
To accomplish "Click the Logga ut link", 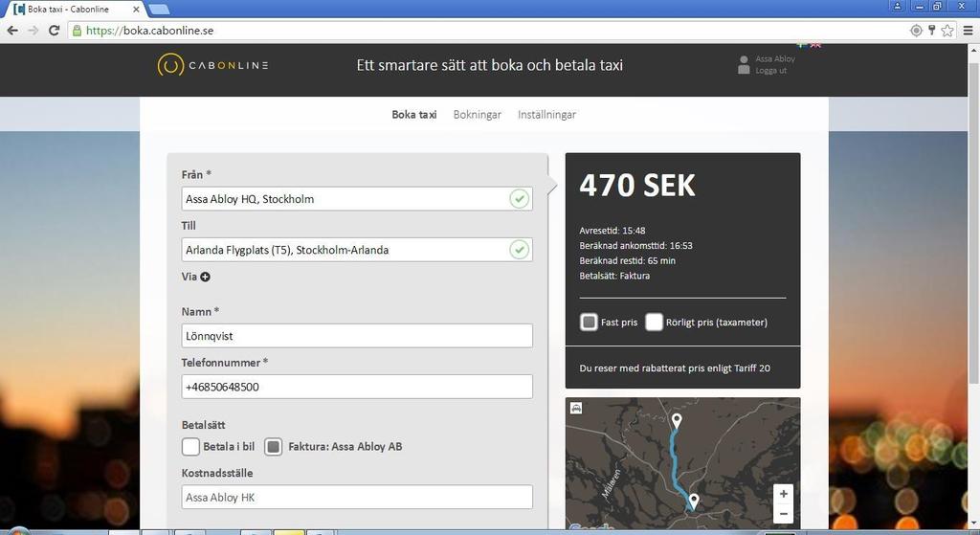I will [770, 71].
